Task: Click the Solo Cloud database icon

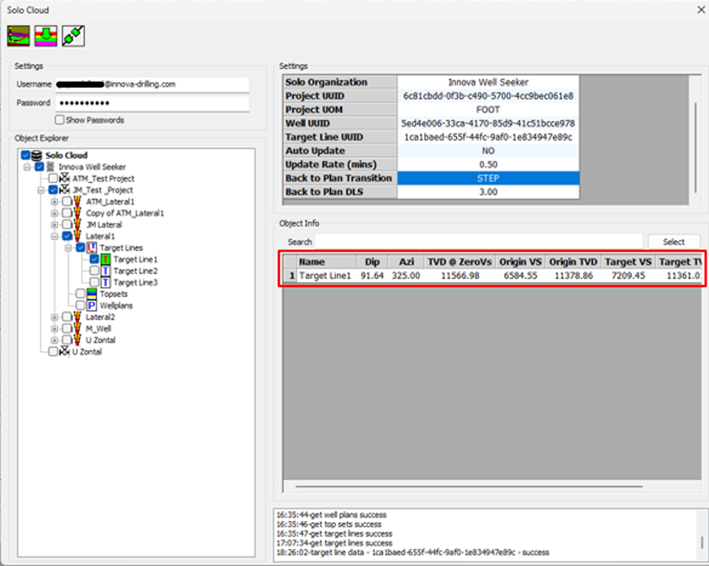Action: [x=37, y=155]
